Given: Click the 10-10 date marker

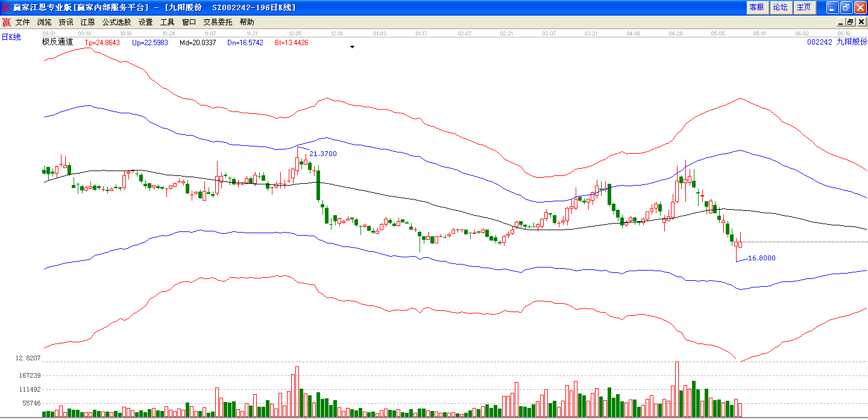Looking at the screenshot, I should tap(126, 34).
